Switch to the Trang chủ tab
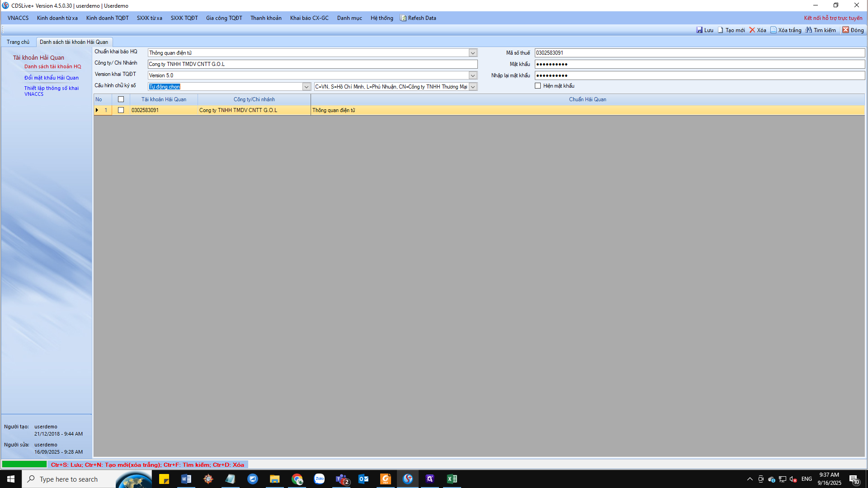 click(18, 42)
